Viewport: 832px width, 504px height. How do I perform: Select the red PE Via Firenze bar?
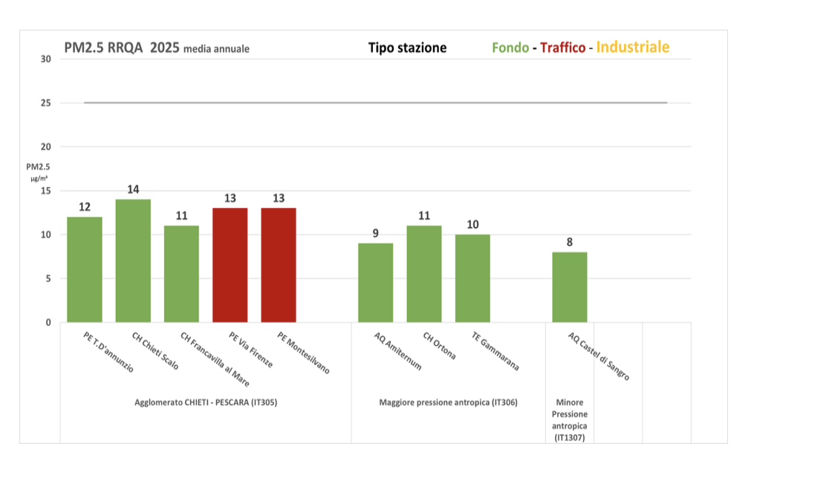(x=230, y=265)
